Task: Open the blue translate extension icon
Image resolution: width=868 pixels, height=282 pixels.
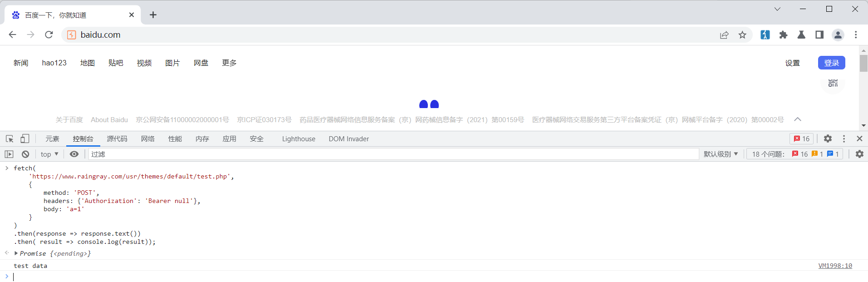Action: 765,35
